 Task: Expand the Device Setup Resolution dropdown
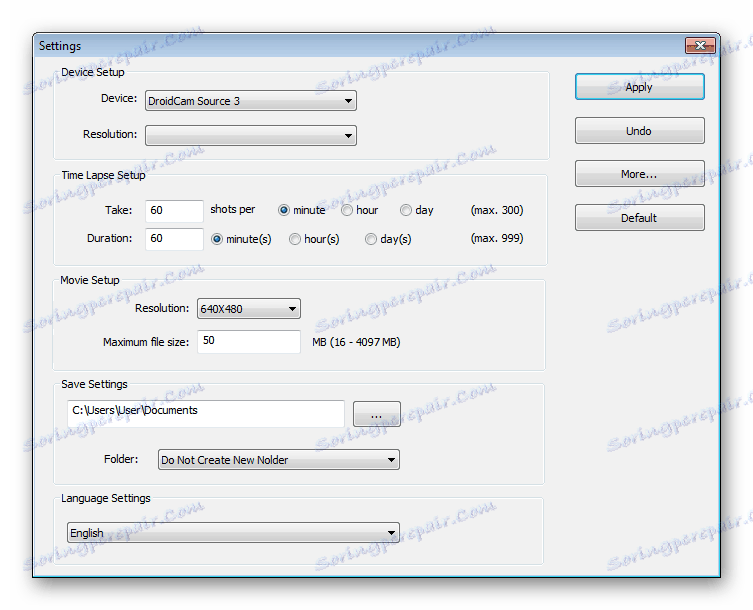(251, 135)
